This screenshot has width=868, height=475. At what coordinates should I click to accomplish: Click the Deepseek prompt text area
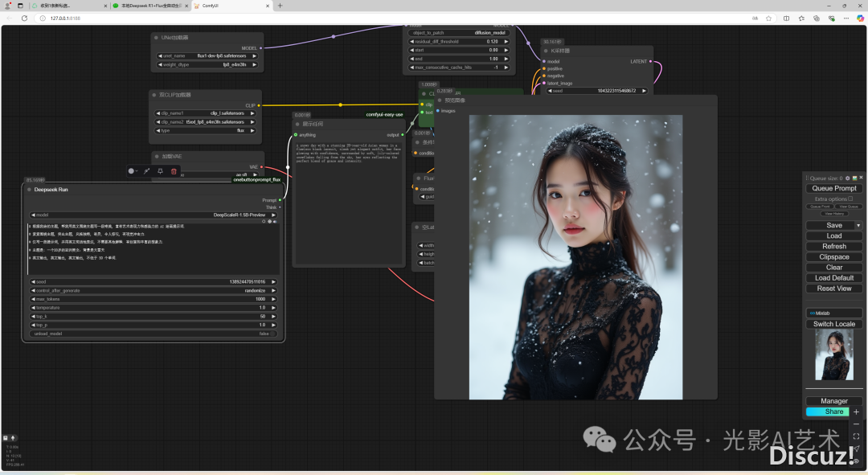154,248
